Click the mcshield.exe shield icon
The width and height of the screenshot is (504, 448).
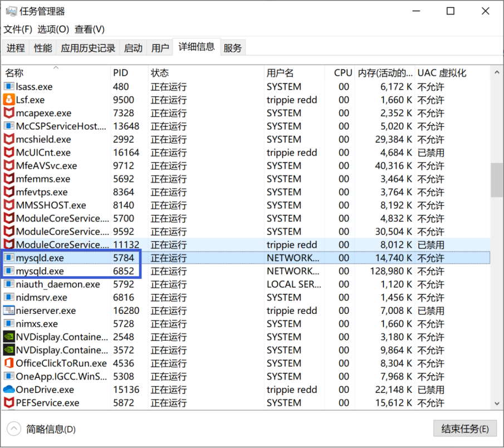pos(9,139)
